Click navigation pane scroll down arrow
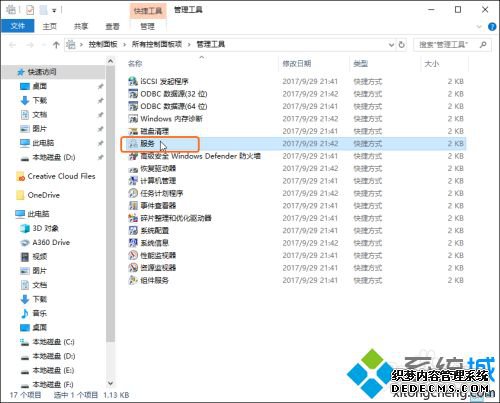Screen dimensions: 500x403 (111, 384)
